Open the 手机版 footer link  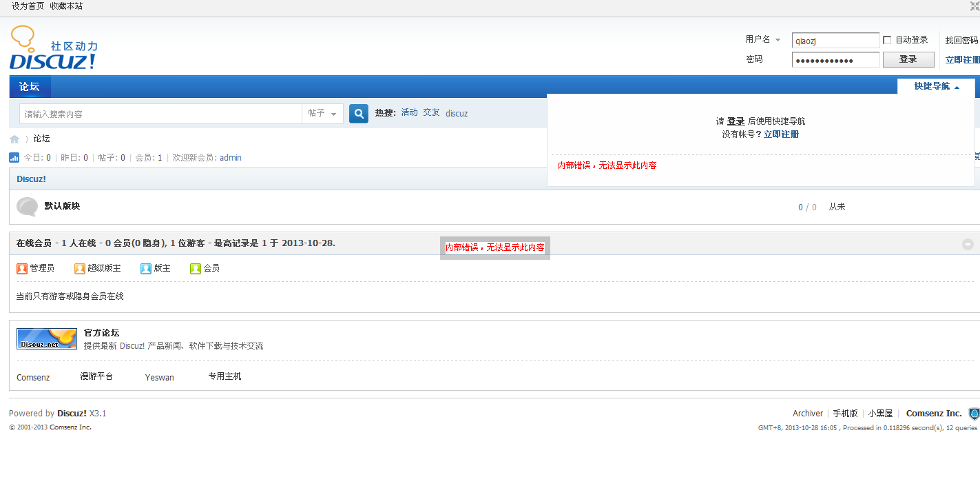coord(846,414)
